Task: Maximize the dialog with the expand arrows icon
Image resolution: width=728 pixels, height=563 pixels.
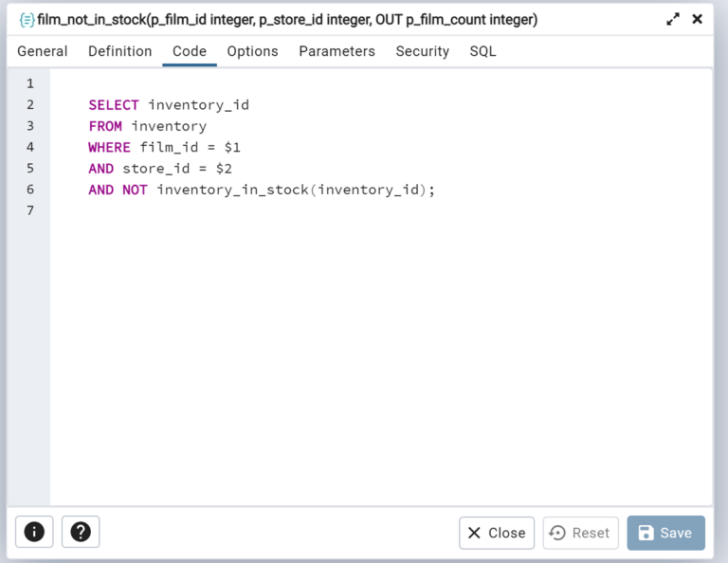Action: (x=673, y=20)
